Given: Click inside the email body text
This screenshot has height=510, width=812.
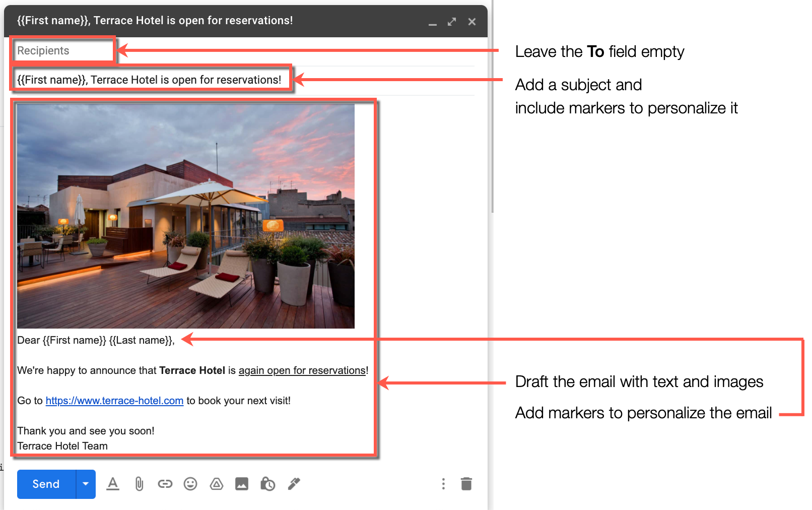Looking at the screenshot, I should [151, 370].
